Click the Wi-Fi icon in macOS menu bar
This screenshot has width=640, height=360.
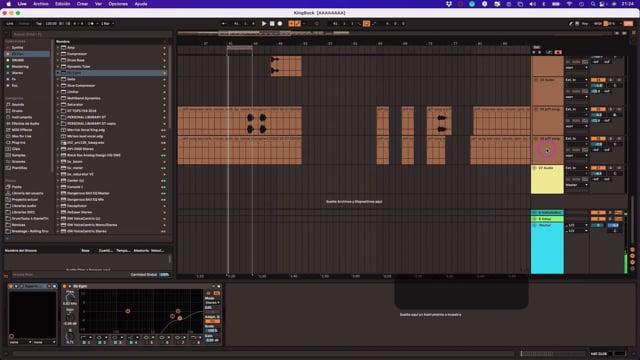(x=569, y=4)
